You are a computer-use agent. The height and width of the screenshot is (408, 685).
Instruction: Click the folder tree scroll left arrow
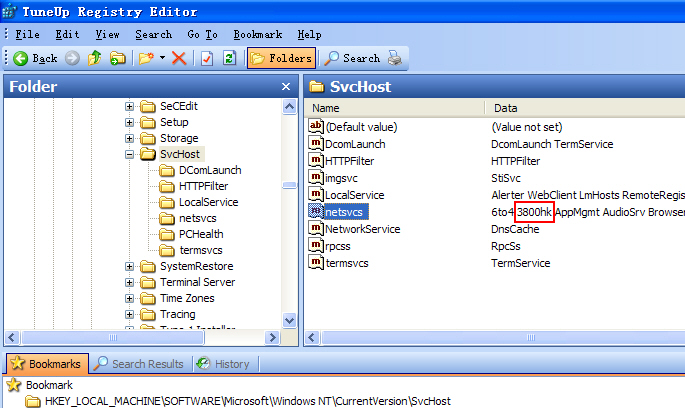coord(12,337)
